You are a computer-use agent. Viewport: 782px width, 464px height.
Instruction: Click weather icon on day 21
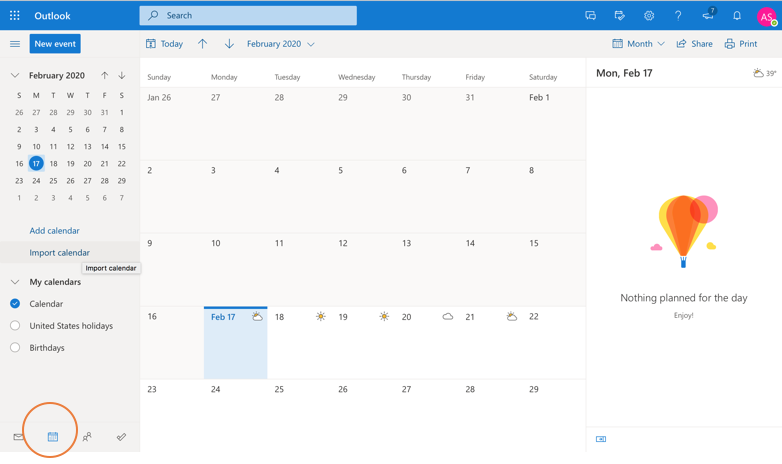(512, 316)
